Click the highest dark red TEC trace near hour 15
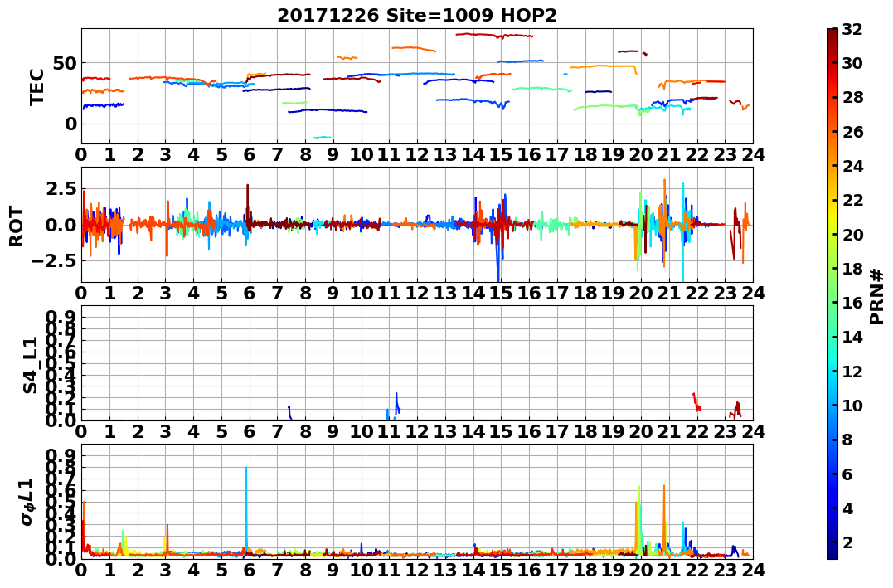The height and width of the screenshot is (588, 893). 494,36
